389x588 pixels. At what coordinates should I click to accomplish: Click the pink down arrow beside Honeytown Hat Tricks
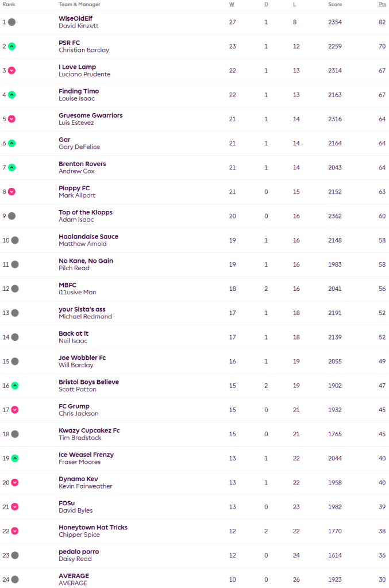pos(15,531)
